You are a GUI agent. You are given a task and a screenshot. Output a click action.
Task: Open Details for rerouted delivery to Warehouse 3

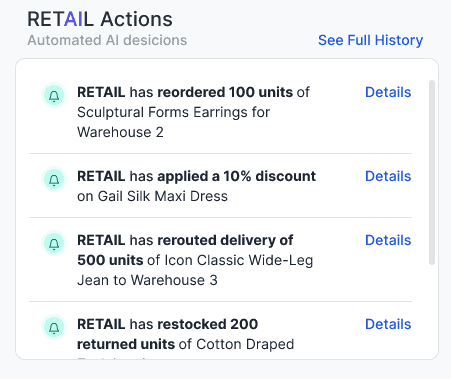coord(388,240)
